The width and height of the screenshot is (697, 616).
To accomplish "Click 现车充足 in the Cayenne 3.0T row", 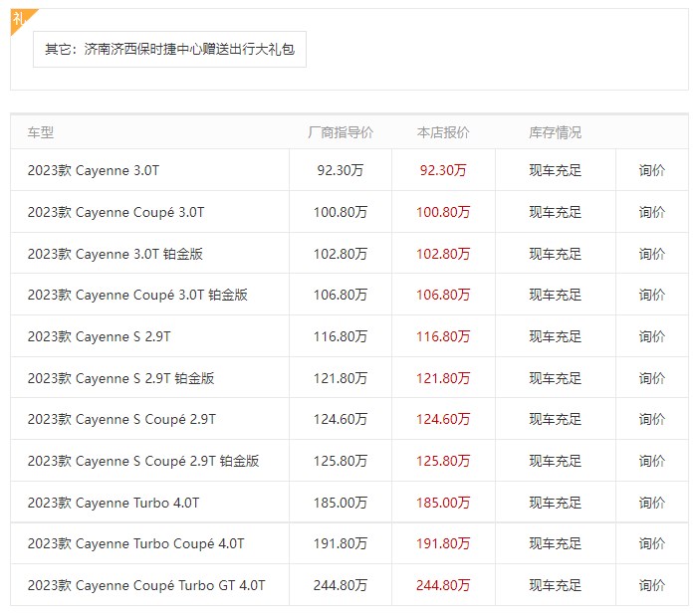I will (556, 170).
